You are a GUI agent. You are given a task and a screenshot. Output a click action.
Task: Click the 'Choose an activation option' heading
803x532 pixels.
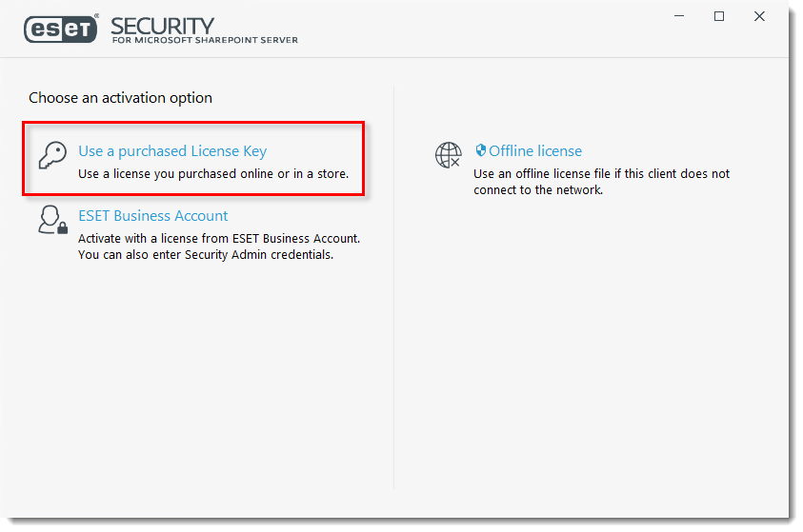(x=120, y=98)
